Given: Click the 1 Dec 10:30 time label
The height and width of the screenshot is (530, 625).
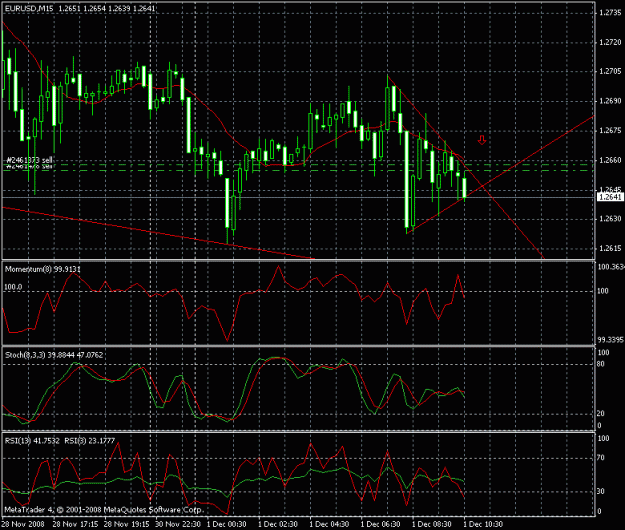Looking at the screenshot, I should click(483, 524).
